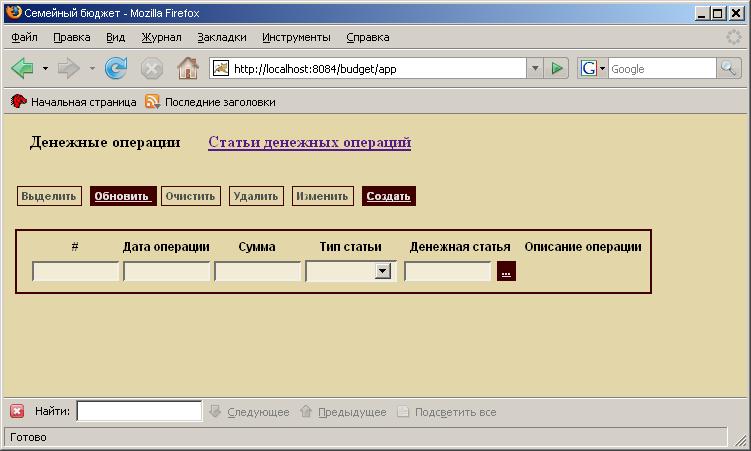Click the Готово status bar text
Image resolution: width=751 pixels, height=451 pixels.
coord(28,437)
